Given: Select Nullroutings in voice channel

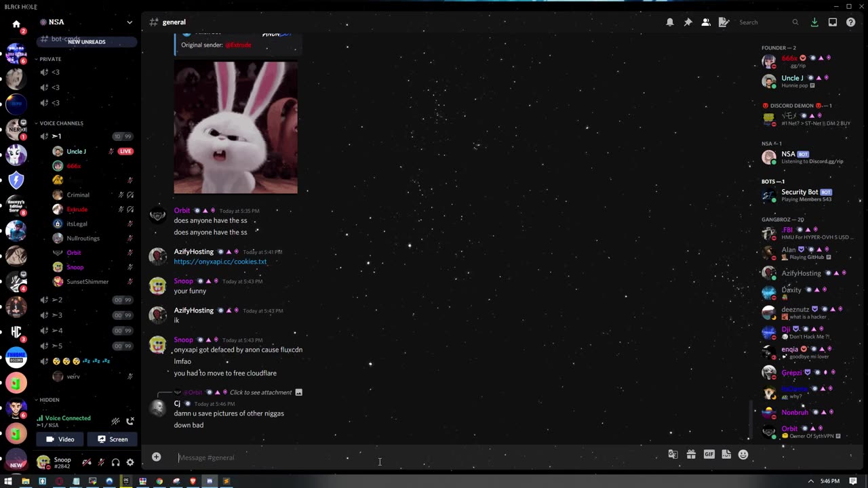Looking at the screenshot, I should click(x=83, y=238).
